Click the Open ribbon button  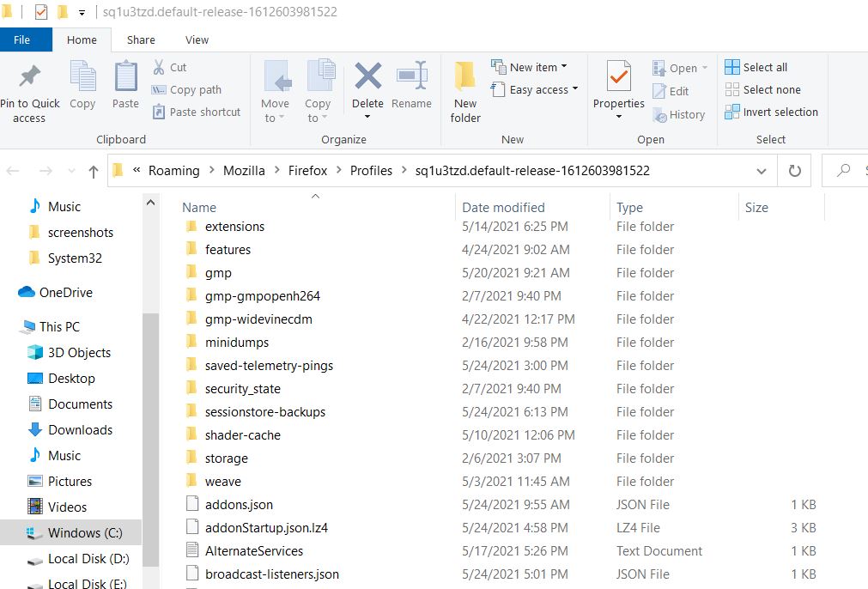tap(680, 68)
